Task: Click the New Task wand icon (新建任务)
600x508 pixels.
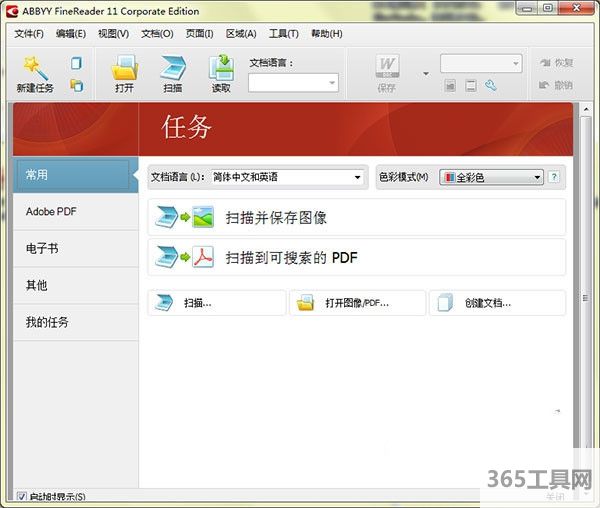Action: (36, 68)
